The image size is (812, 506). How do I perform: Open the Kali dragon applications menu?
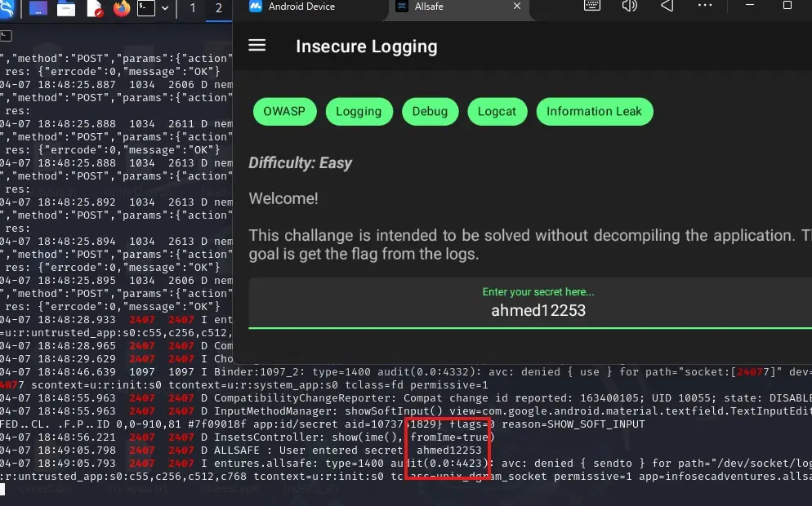[7, 8]
